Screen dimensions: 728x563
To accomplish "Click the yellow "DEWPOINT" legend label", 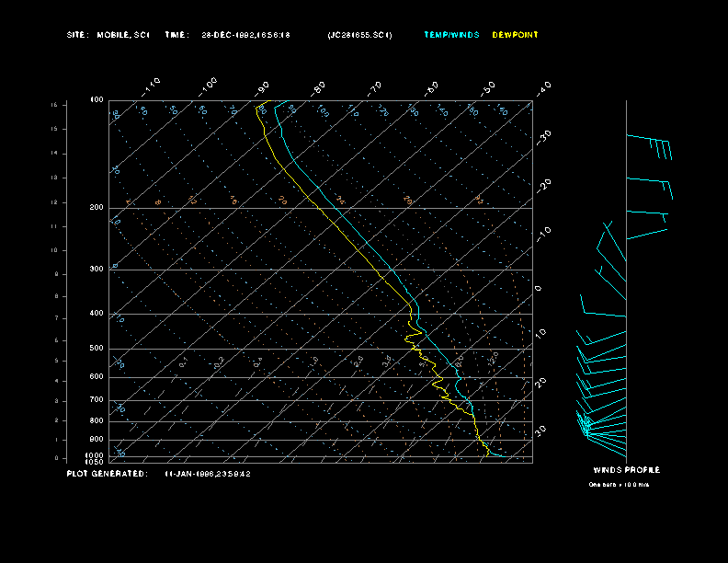I will [x=515, y=35].
